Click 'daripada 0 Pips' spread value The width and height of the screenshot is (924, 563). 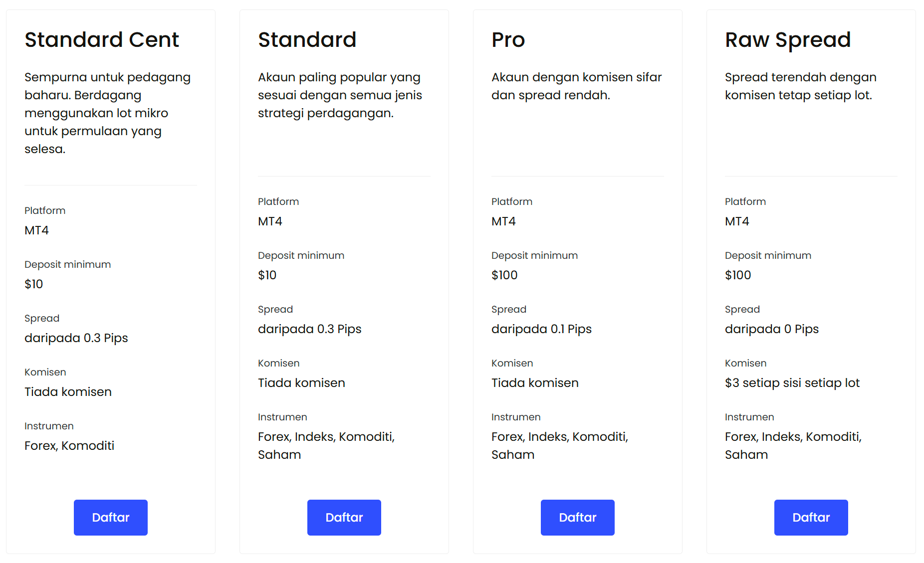[772, 329]
